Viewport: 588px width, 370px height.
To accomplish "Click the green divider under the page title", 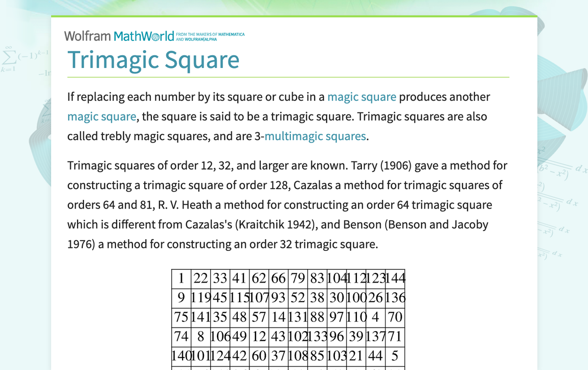I will (288, 77).
